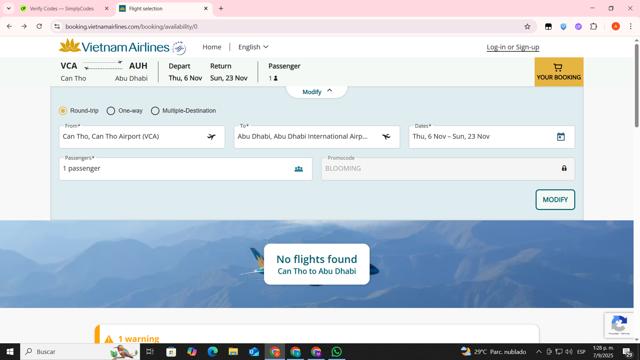The width and height of the screenshot is (640, 360).
Task: Click the warning triangle icon
Action: click(109, 339)
